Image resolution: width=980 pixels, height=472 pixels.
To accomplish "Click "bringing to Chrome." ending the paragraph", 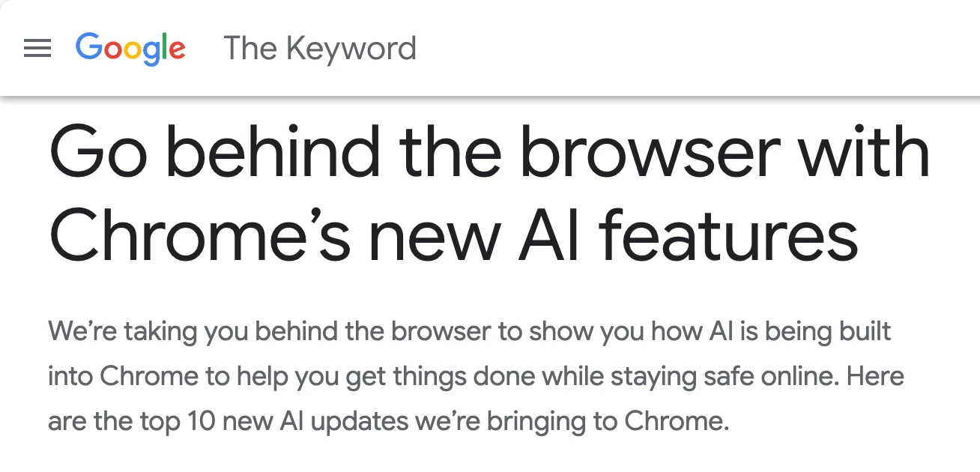I will point(608,421).
